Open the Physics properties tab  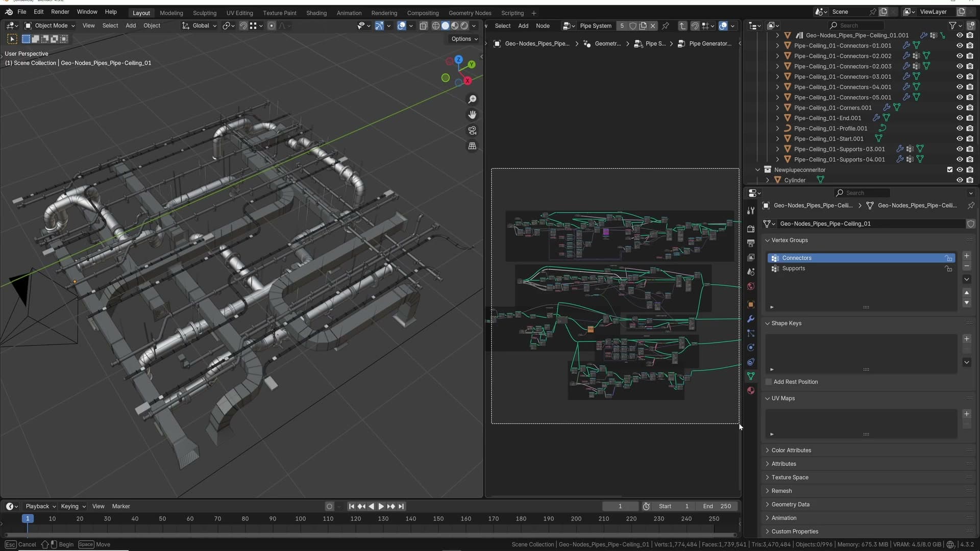coord(750,347)
